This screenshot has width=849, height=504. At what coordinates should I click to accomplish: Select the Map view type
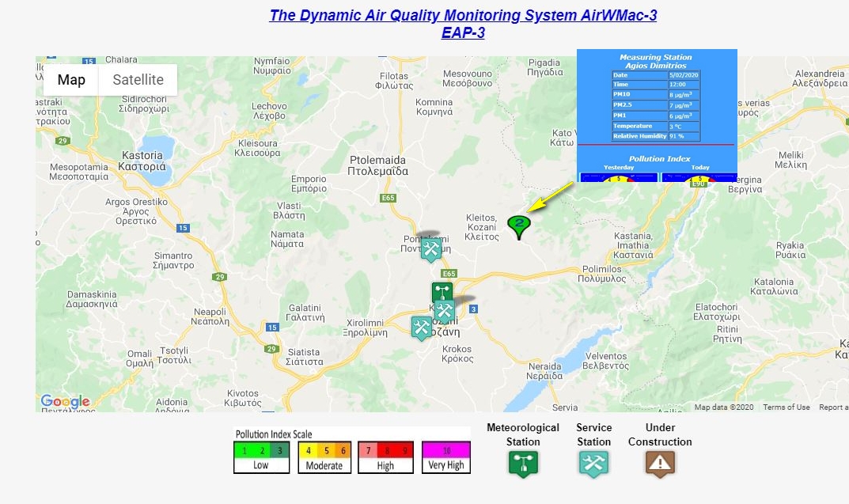[71, 80]
